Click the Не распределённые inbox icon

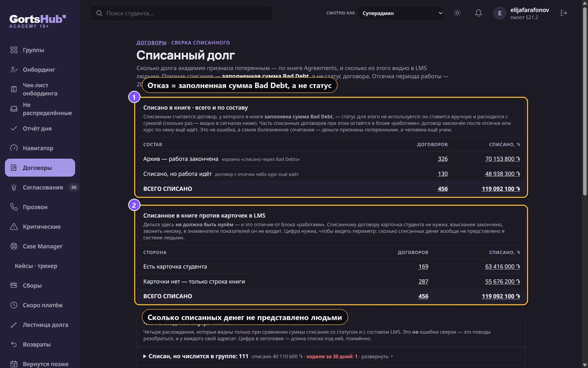coord(14,109)
